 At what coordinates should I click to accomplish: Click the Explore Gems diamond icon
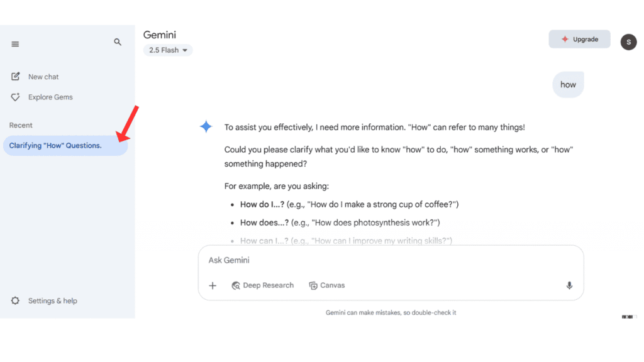pyautogui.click(x=14, y=97)
